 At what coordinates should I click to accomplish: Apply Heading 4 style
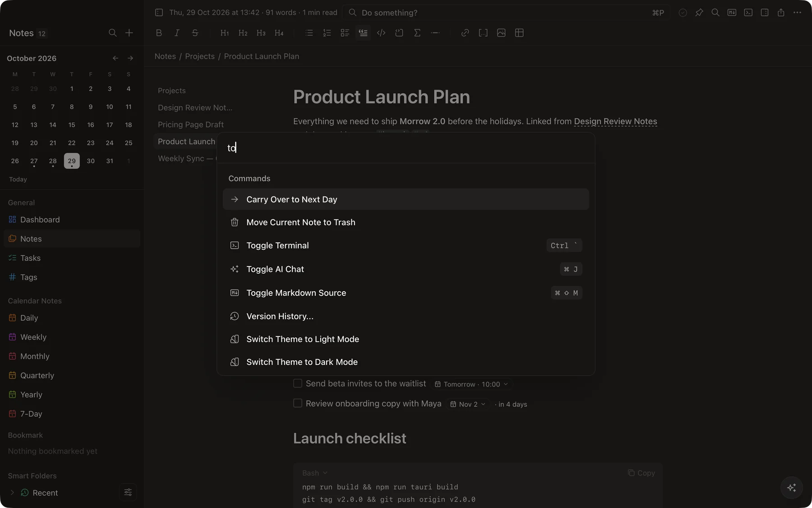click(x=279, y=33)
